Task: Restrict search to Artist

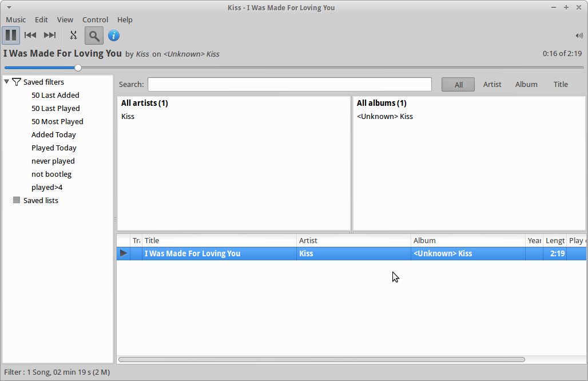Action: coord(492,84)
